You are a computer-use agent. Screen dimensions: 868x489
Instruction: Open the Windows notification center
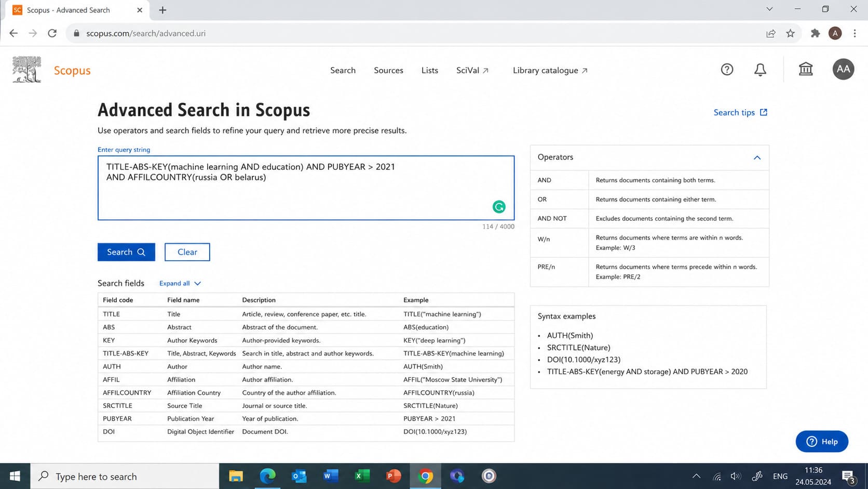click(848, 477)
